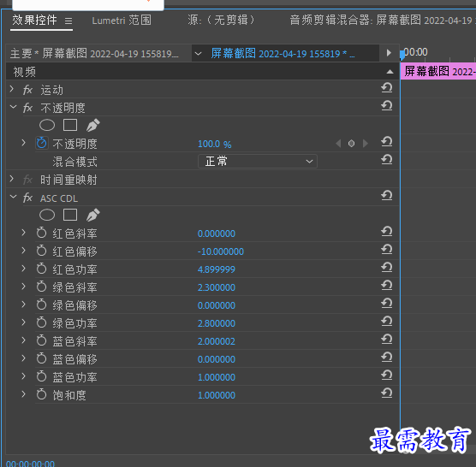
Task: Reset the 红色偏移 parameter
Action: (x=386, y=250)
